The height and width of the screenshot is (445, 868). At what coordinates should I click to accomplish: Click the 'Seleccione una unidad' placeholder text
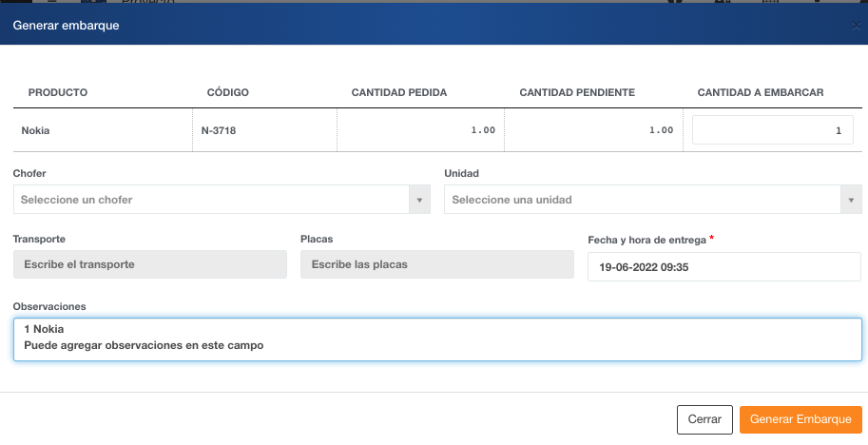tap(511, 200)
